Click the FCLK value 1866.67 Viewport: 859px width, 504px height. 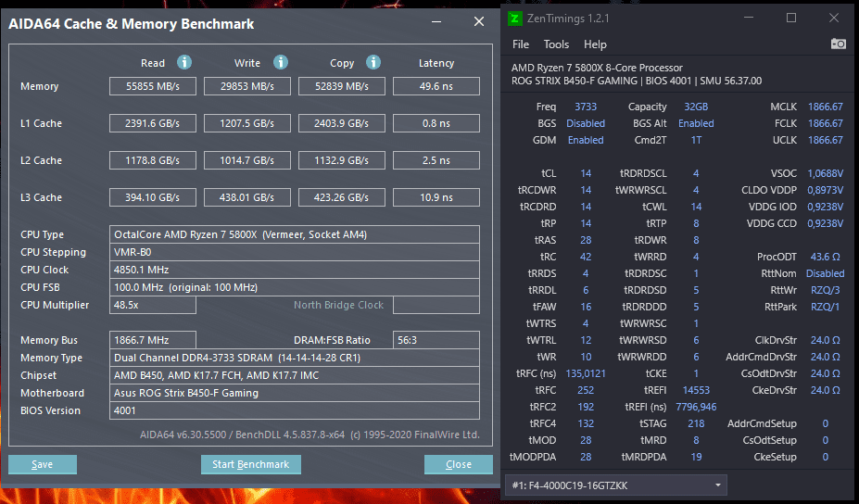coord(825,123)
